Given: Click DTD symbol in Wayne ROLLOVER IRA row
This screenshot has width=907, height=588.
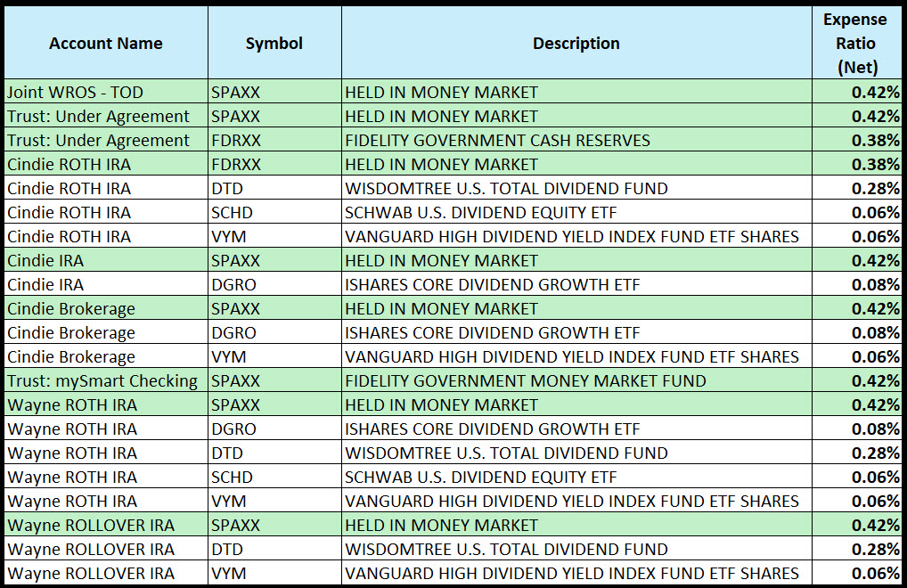Looking at the screenshot, I should (x=227, y=549).
